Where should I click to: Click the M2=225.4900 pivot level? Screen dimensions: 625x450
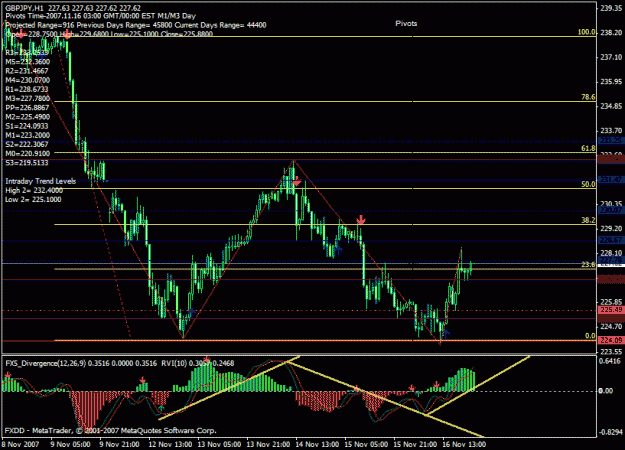(x=28, y=117)
